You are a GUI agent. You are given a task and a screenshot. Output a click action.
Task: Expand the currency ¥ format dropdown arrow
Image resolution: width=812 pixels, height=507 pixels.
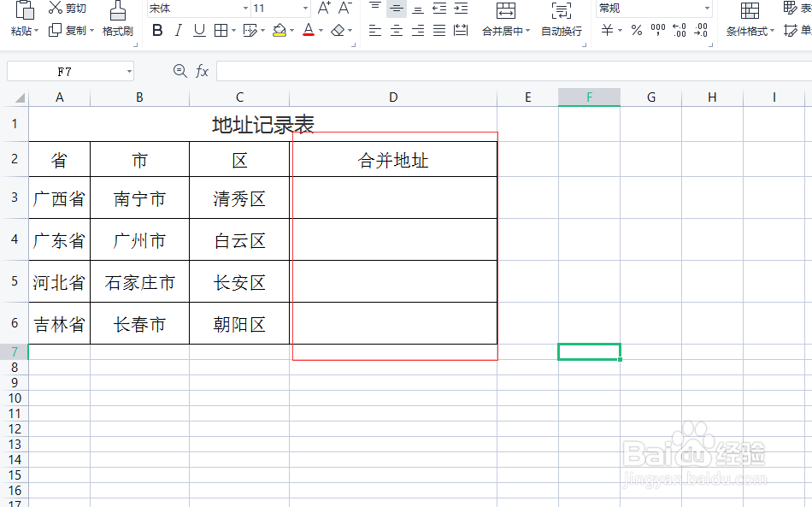[x=620, y=31]
